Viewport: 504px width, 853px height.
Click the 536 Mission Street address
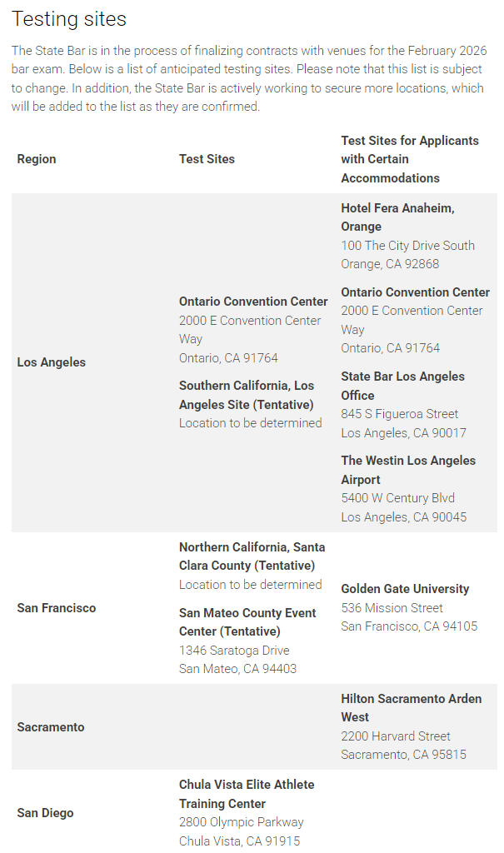tap(392, 608)
